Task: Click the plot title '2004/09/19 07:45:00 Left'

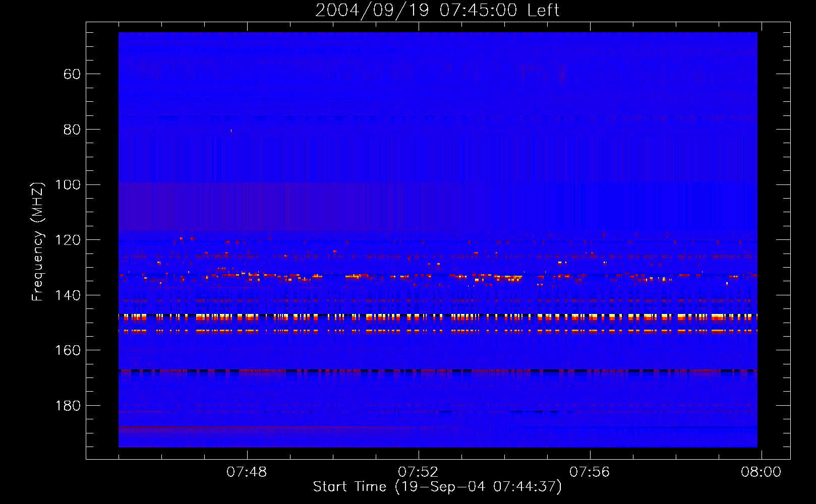Action: [437, 10]
